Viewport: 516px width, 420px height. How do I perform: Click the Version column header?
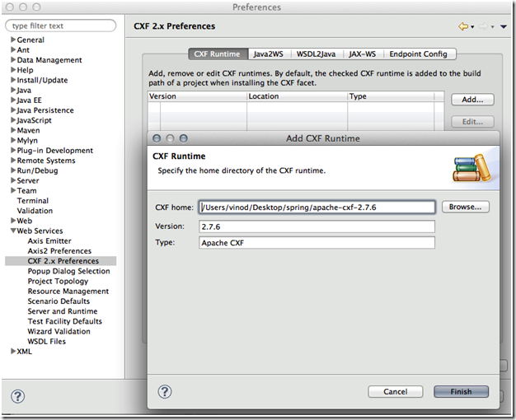pos(197,96)
